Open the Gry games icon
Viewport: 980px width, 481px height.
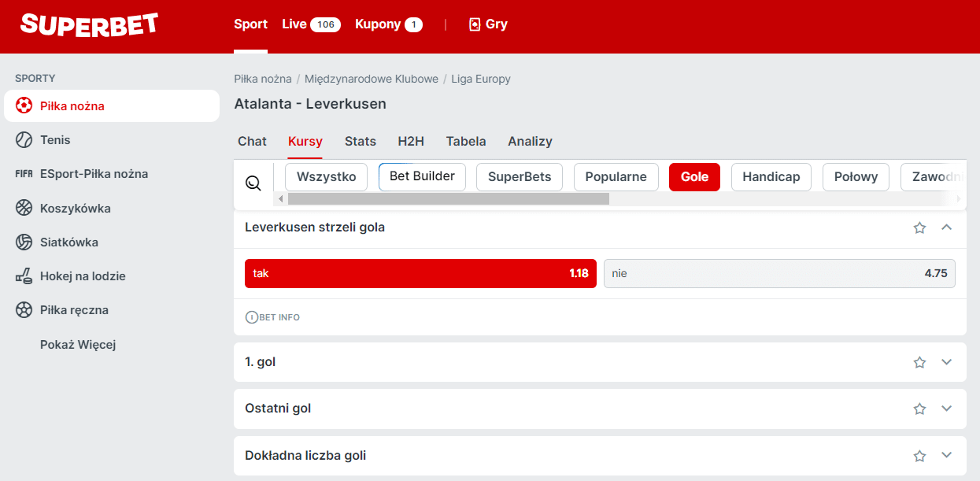[x=473, y=24]
